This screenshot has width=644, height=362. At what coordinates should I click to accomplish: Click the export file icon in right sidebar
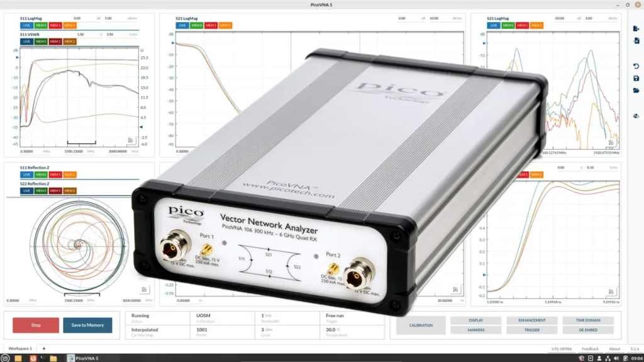[636, 28]
